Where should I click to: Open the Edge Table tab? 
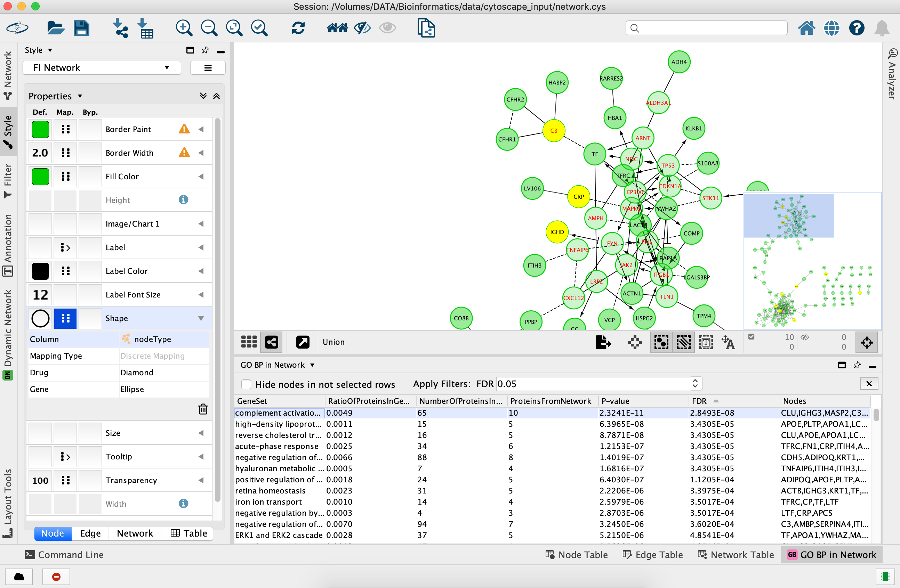tap(653, 554)
